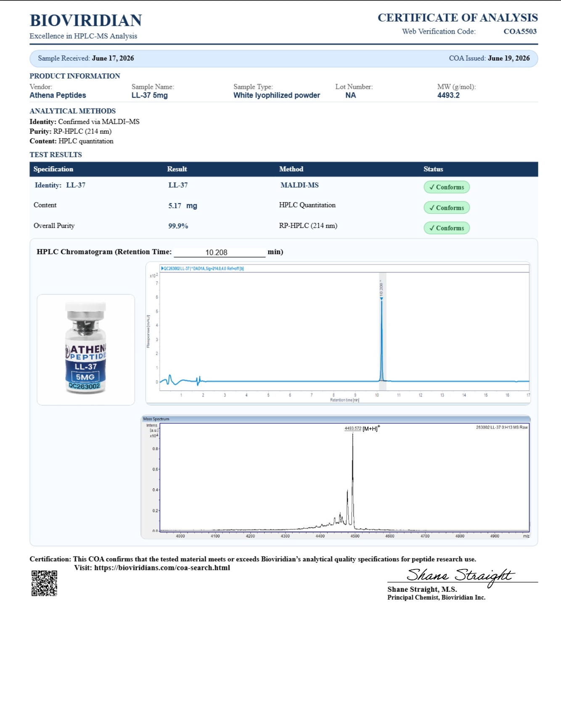The height and width of the screenshot is (728, 561).
Task: Click the lot number value NA
Action: click(x=351, y=95)
